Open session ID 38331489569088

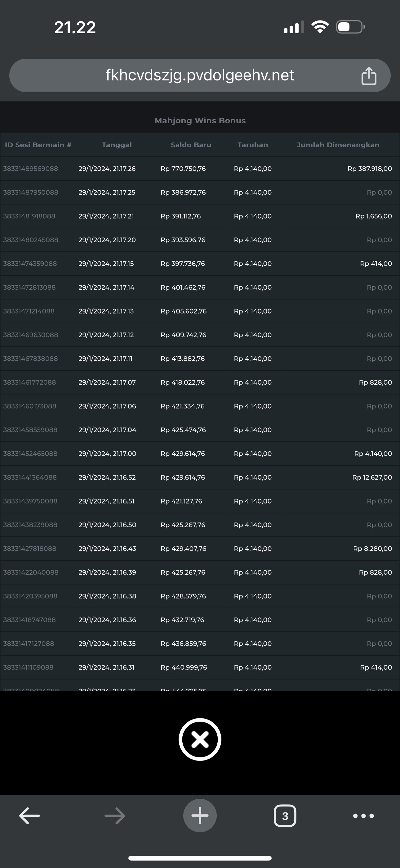[31, 169]
